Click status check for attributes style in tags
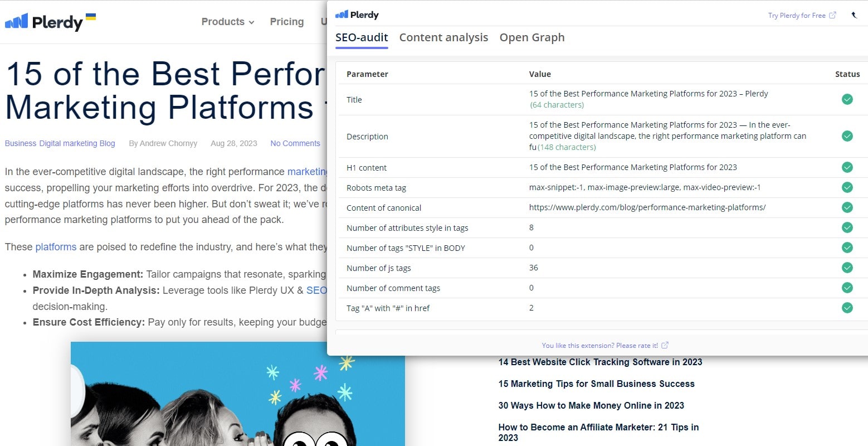This screenshot has height=446, width=868. point(847,227)
